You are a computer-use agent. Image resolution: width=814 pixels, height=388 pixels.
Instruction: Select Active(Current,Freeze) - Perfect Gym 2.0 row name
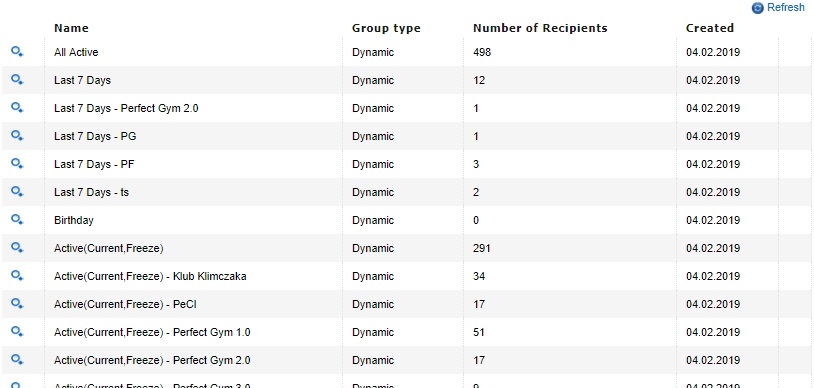click(152, 360)
